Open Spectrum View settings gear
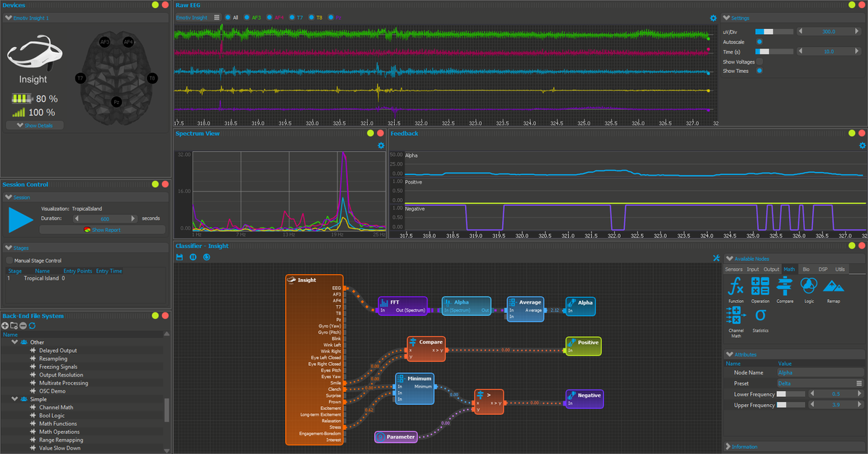This screenshot has height=454, width=868. coord(381,145)
